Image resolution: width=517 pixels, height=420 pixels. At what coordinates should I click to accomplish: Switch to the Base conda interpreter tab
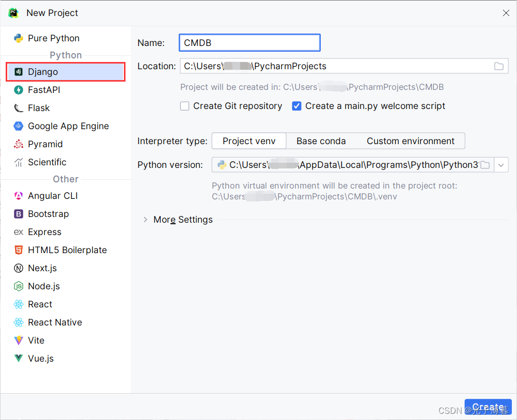click(321, 141)
